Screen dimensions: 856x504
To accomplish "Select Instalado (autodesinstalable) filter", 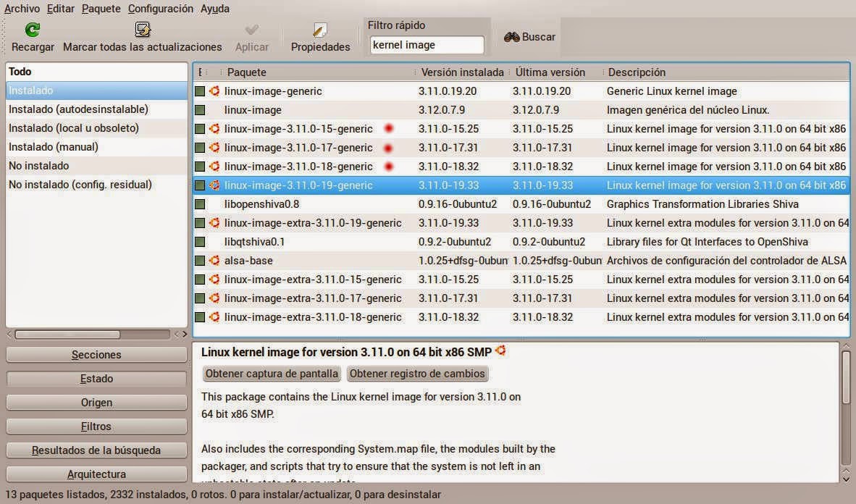I will coord(96,109).
